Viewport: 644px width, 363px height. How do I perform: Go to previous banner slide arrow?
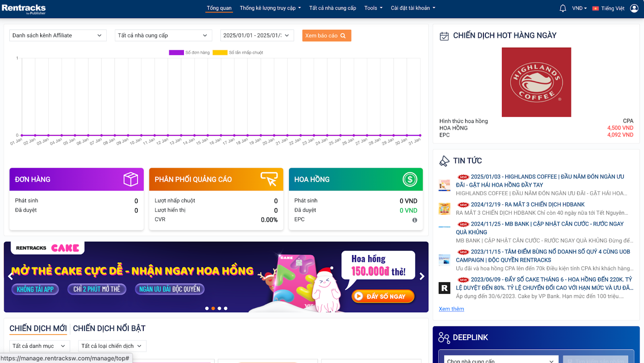click(10, 276)
